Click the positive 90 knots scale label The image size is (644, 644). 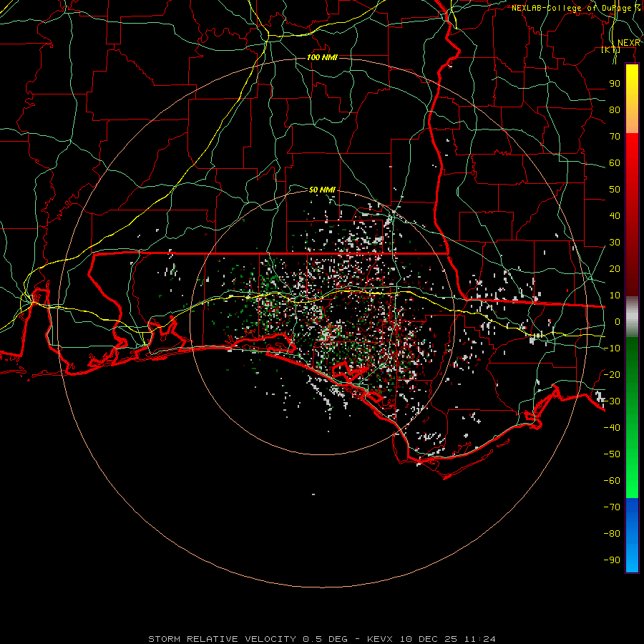615,84
